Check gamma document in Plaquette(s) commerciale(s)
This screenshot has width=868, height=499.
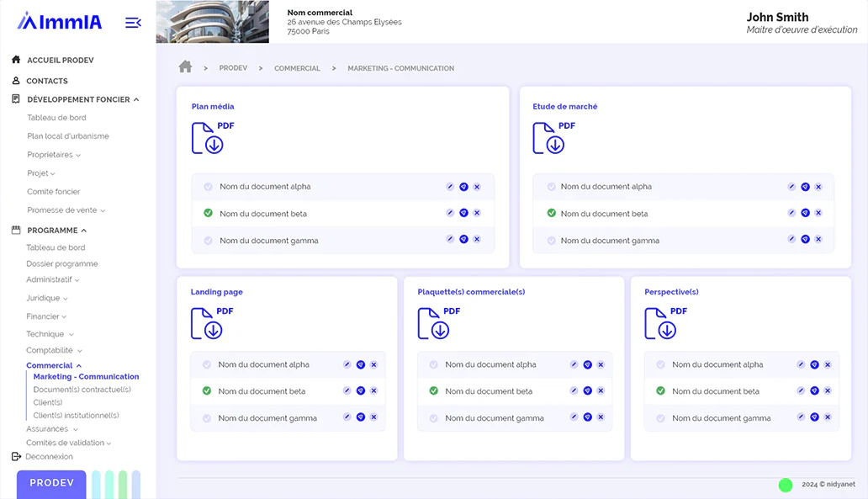coord(433,418)
